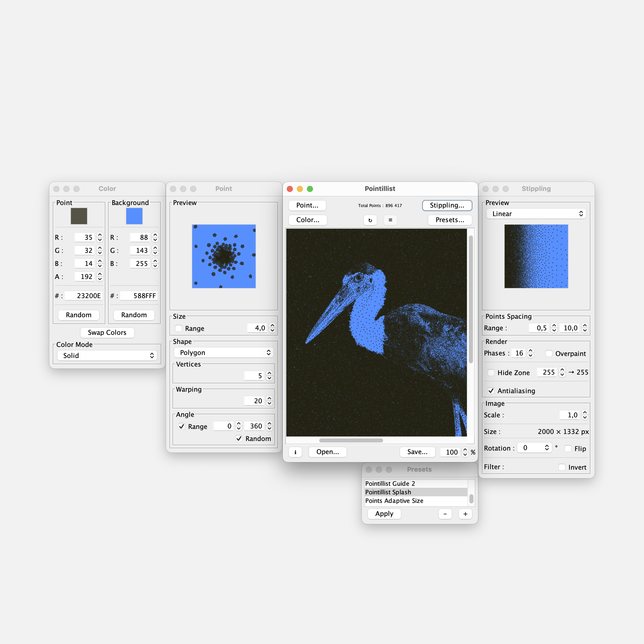Open the info button at bottom left

[x=295, y=452]
